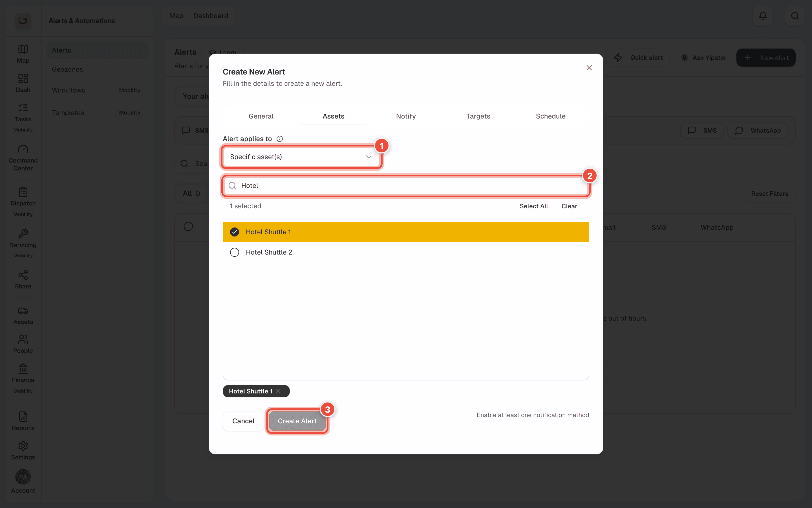Click the Cancel button
This screenshot has width=812, height=508.
pos(243,421)
